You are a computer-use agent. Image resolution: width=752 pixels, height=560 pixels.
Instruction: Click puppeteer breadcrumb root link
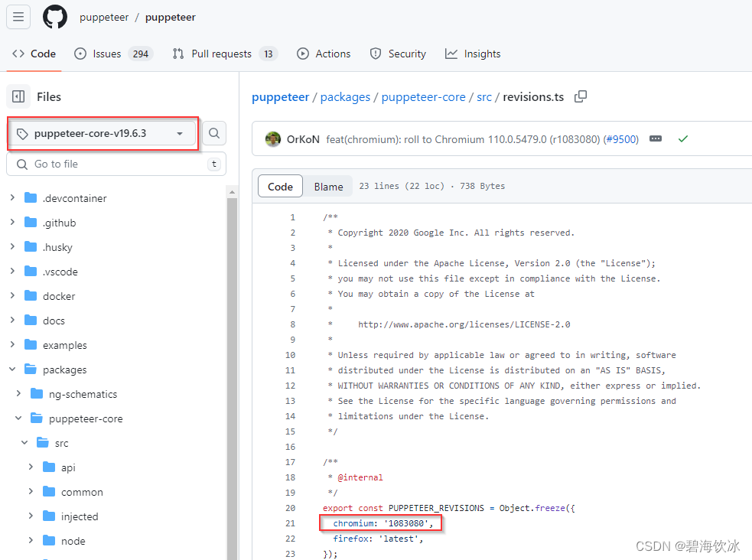281,97
